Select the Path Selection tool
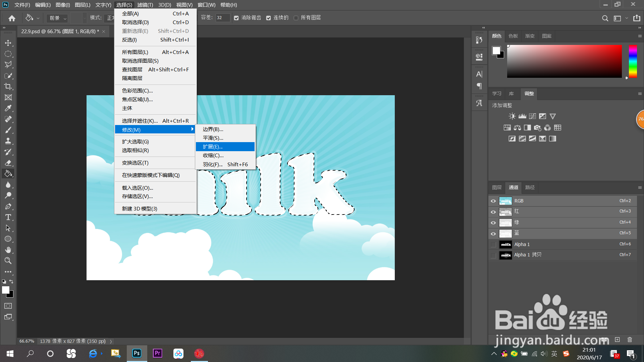This screenshot has width=644, height=362. [x=8, y=228]
